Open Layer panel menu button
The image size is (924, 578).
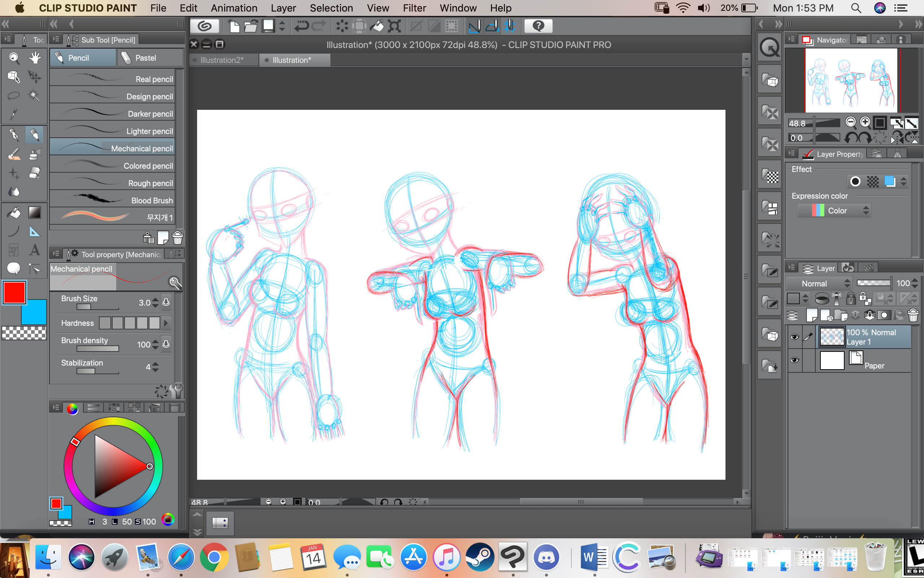pos(792,268)
